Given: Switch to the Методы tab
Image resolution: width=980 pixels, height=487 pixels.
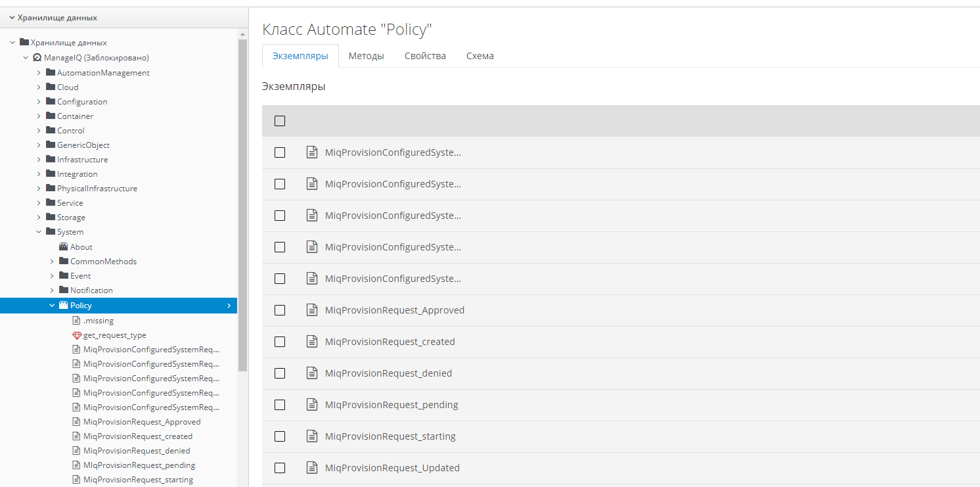Looking at the screenshot, I should (366, 56).
